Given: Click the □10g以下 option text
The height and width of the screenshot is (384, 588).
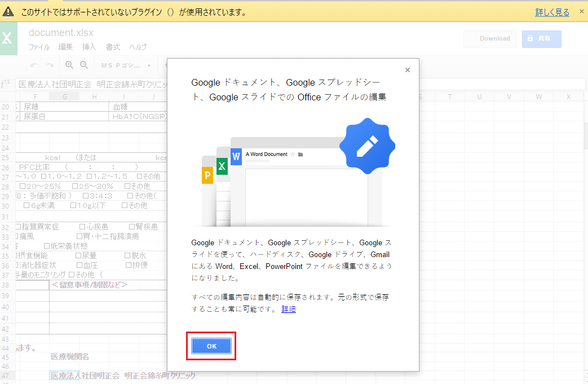Looking at the screenshot, I should point(88,205).
